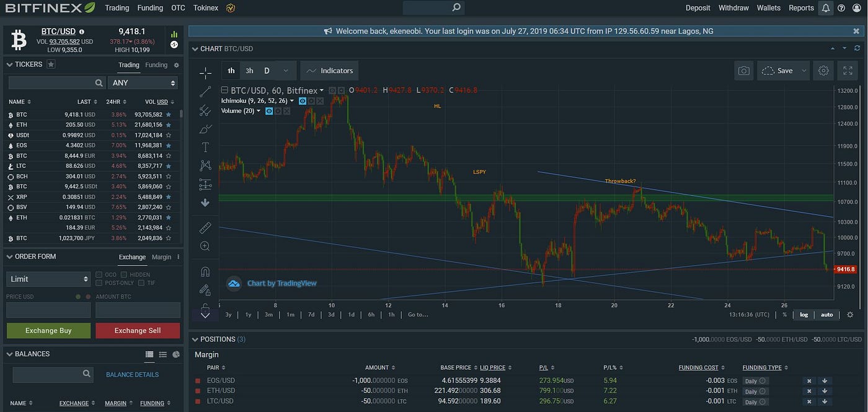Click the search magnifier in top bar

pyautogui.click(x=456, y=7)
